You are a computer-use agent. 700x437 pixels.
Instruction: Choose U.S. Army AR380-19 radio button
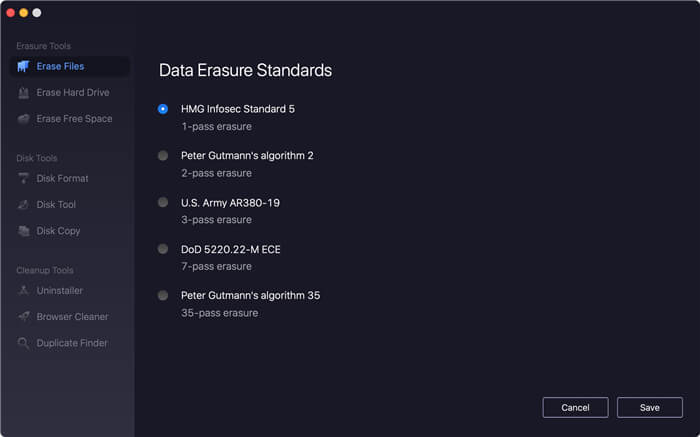pos(163,202)
